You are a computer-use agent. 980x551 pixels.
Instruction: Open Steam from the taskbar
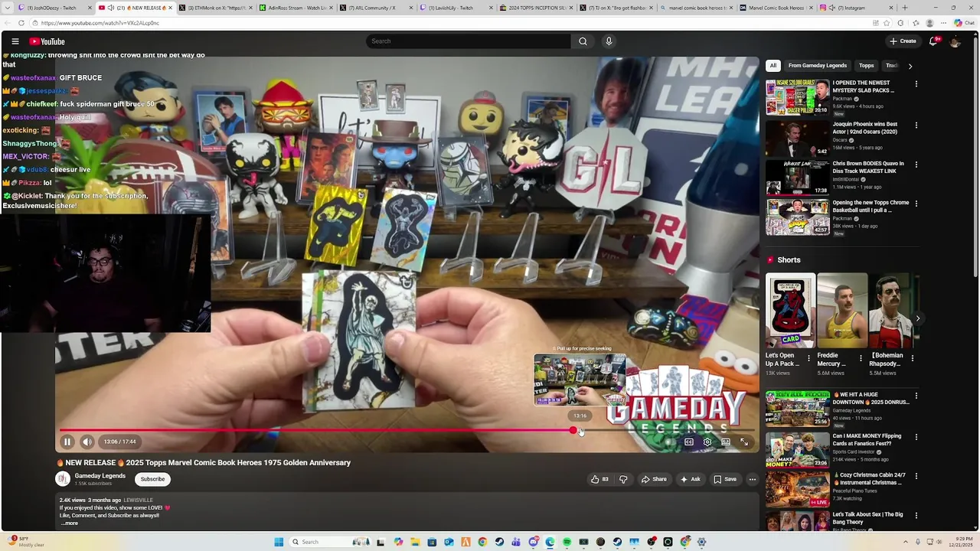(x=499, y=542)
